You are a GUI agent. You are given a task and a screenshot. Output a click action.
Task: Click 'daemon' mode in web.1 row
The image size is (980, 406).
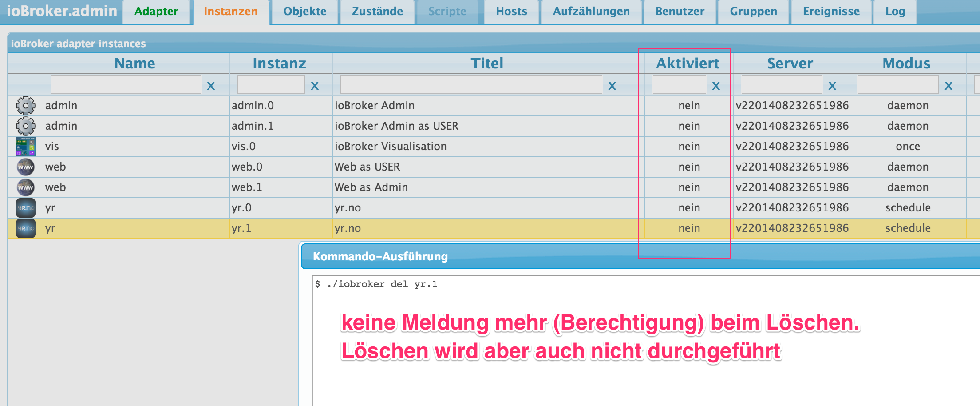[908, 187]
